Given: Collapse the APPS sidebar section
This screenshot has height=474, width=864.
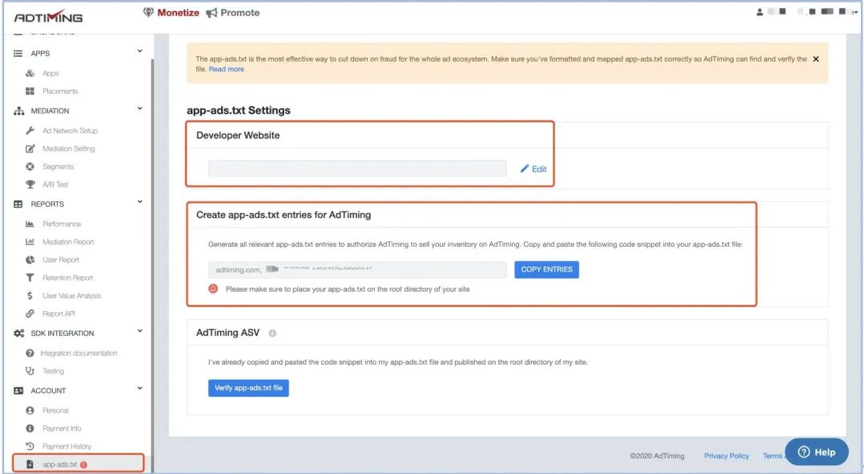Looking at the screenshot, I should pyautogui.click(x=139, y=51).
